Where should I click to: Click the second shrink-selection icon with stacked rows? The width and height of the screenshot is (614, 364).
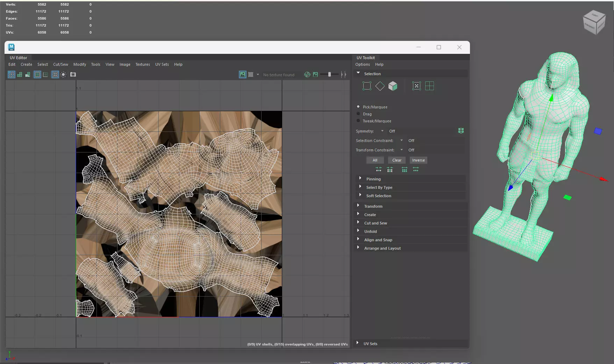pos(390,169)
